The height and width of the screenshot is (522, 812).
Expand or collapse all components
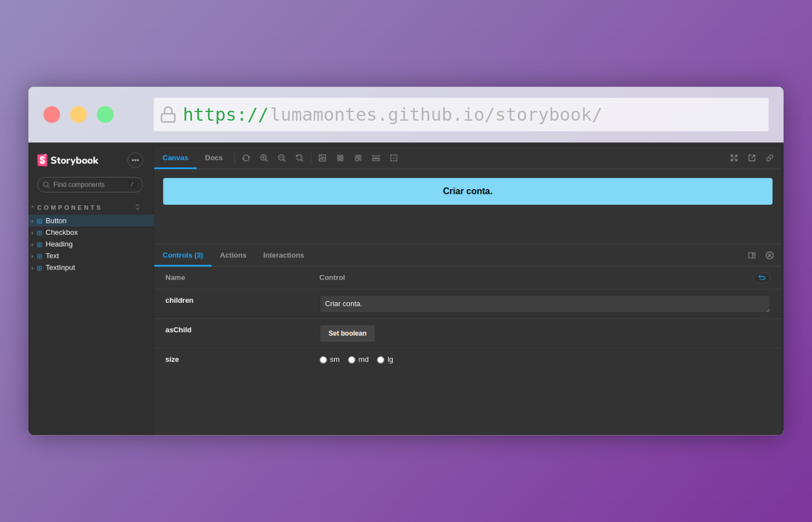(137, 207)
